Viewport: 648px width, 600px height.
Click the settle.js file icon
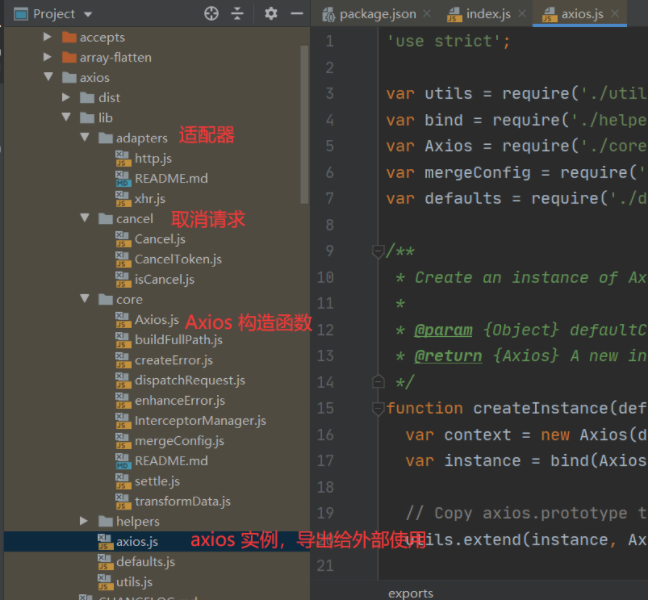[123, 481]
